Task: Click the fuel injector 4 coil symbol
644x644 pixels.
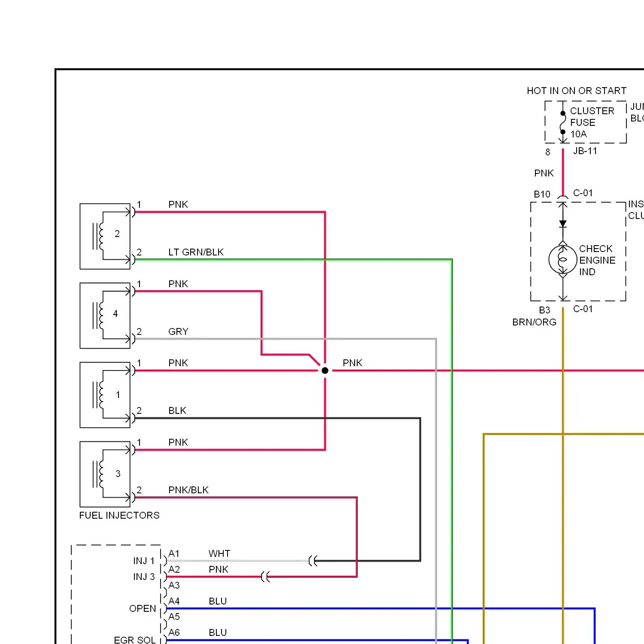Action: point(98,316)
